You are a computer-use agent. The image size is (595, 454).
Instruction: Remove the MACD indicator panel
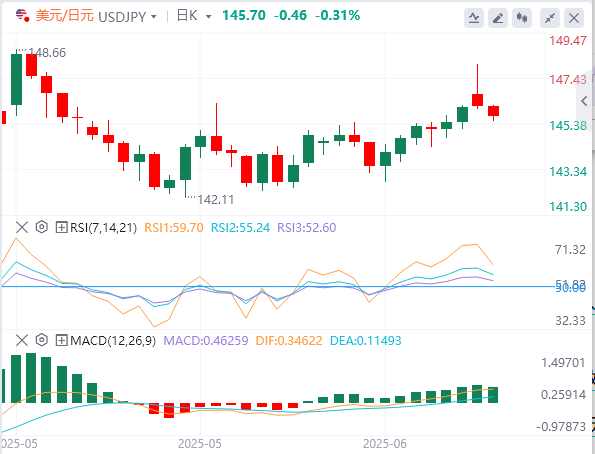(x=22, y=340)
